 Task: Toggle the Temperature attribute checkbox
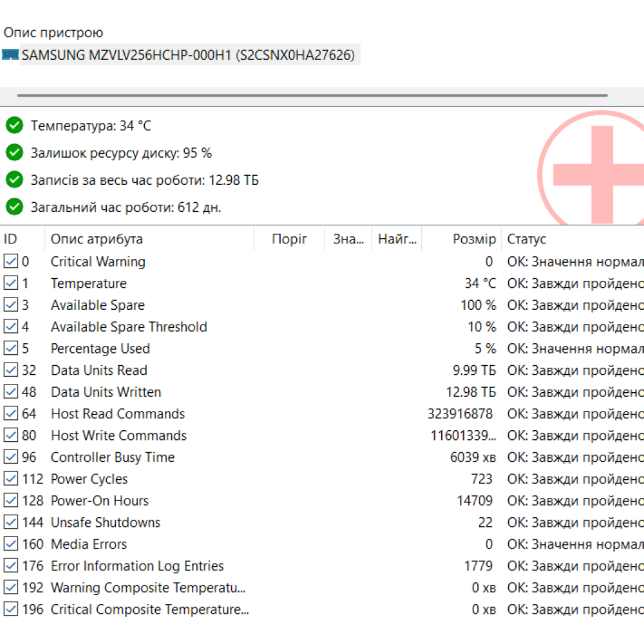(x=11, y=283)
